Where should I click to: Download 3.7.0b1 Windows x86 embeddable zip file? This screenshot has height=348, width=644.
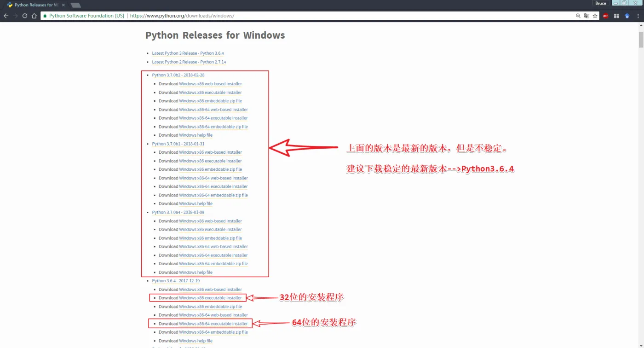pyautogui.click(x=210, y=169)
